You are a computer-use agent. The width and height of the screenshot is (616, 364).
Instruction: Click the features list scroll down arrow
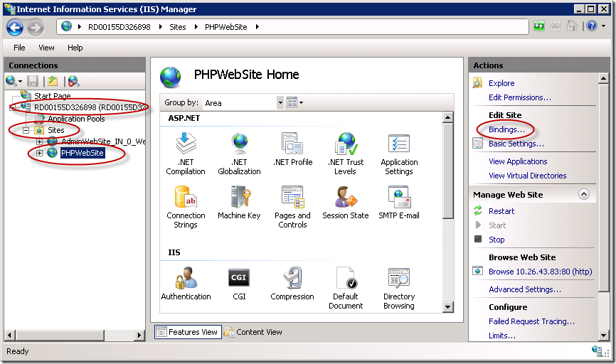tap(447, 307)
